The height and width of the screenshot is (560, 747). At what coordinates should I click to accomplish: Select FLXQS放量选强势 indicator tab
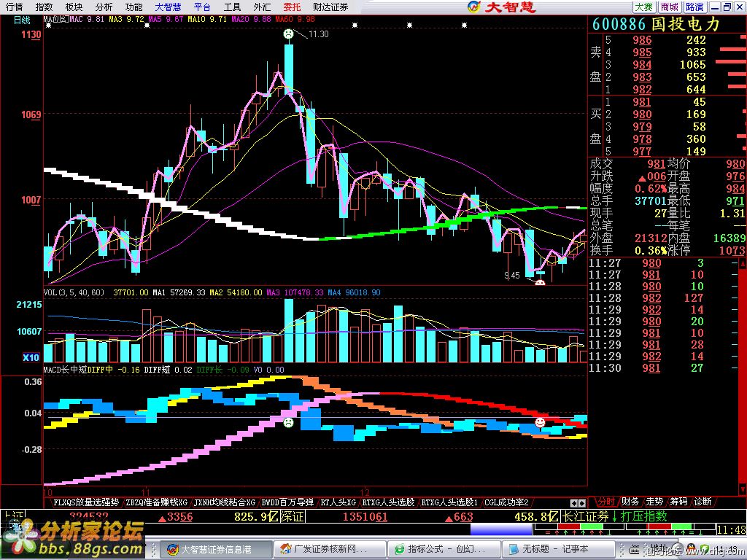pyautogui.click(x=86, y=502)
